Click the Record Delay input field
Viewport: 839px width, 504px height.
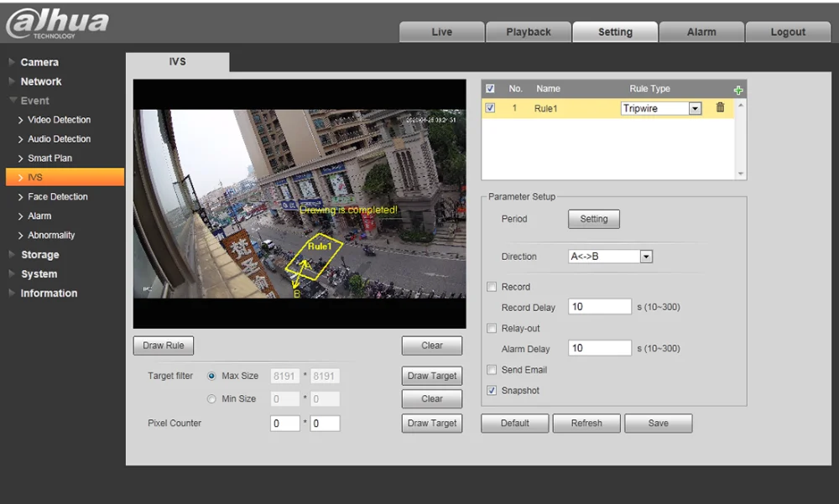pos(600,307)
